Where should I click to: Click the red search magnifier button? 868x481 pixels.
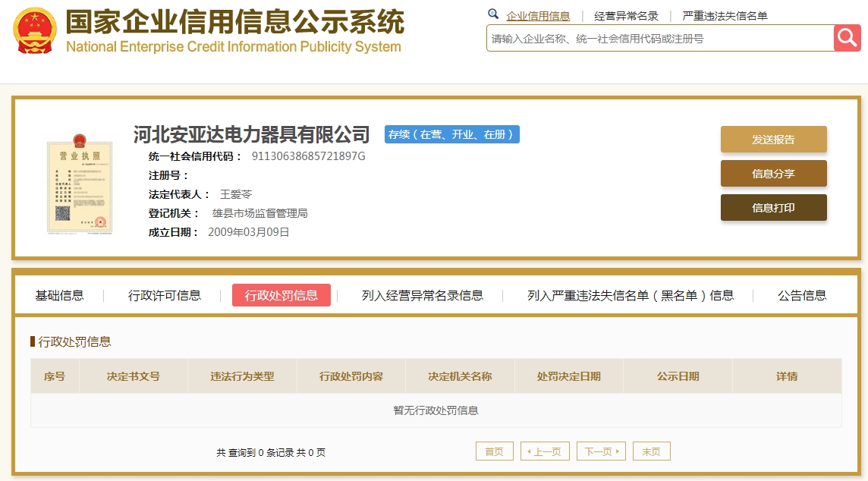click(847, 38)
